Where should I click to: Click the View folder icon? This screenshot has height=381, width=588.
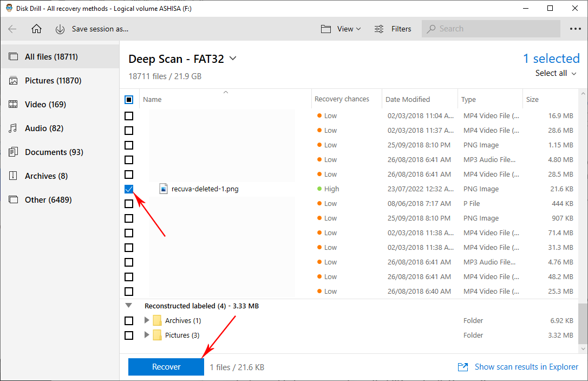click(x=326, y=29)
